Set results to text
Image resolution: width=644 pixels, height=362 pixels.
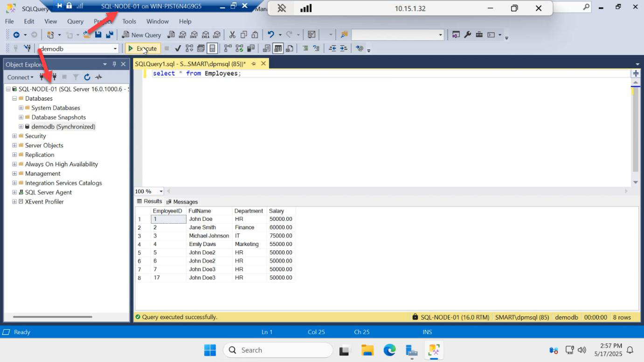coord(267,48)
